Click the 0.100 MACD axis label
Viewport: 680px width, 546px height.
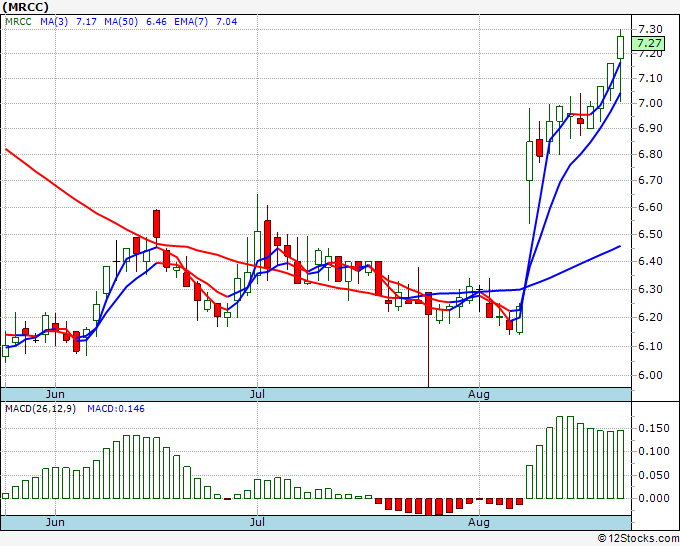tap(654, 451)
